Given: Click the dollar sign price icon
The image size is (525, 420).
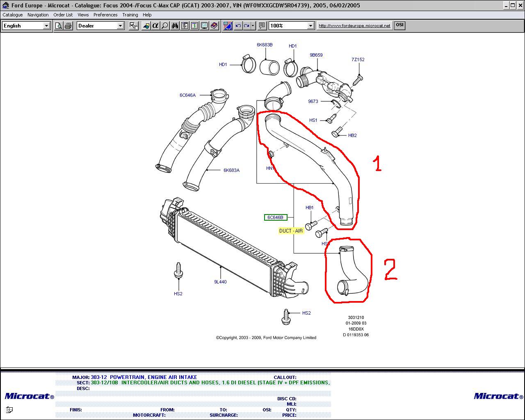Looking at the screenshot, I should pyautogui.click(x=194, y=26).
